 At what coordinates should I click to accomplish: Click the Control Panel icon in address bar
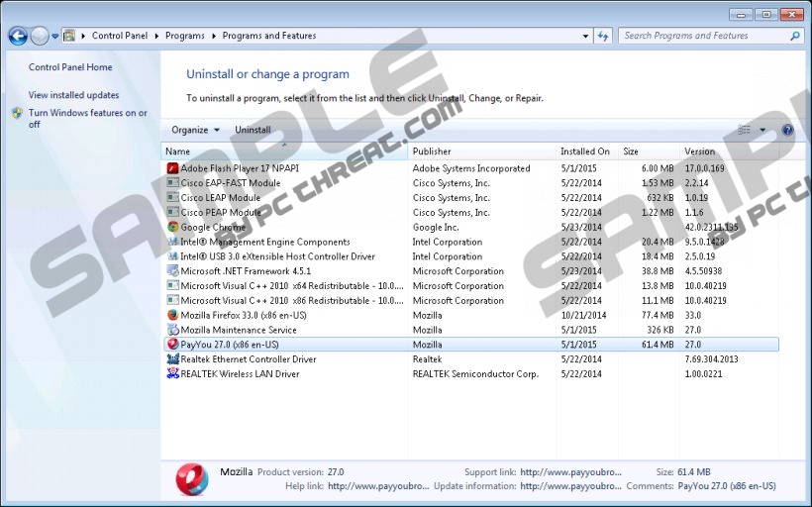69,36
